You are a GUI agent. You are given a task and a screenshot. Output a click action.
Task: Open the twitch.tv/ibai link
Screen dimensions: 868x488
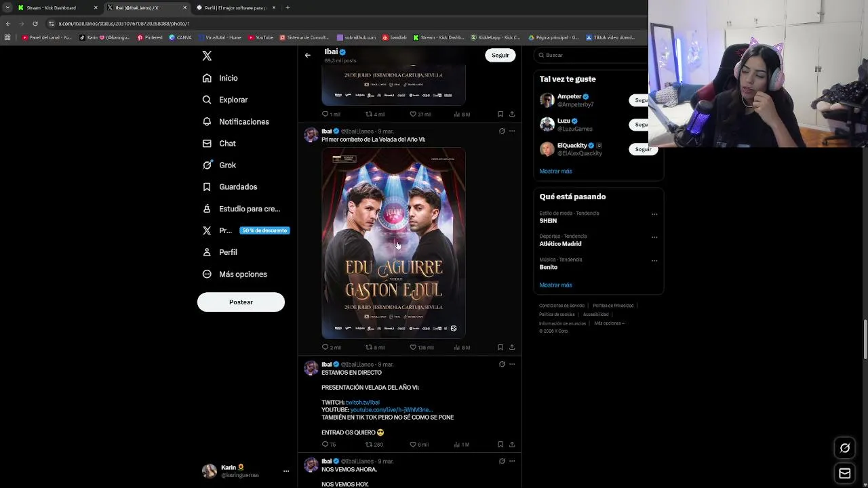click(363, 403)
